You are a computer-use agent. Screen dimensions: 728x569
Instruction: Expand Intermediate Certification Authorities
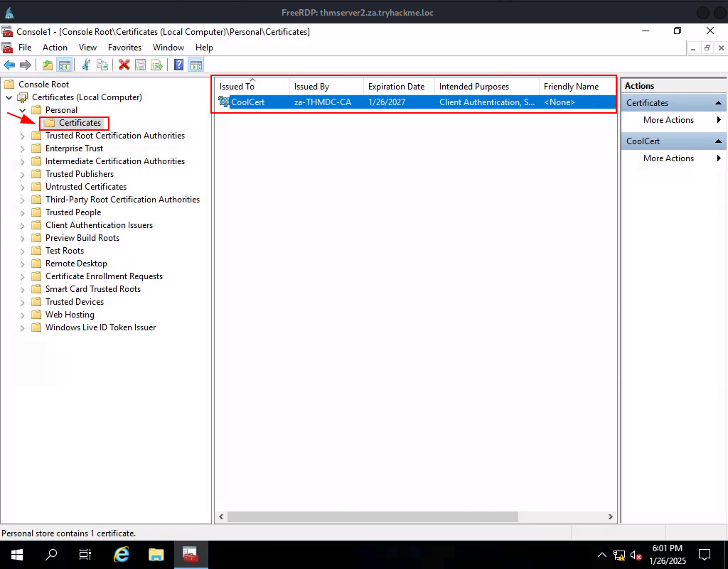click(22, 161)
